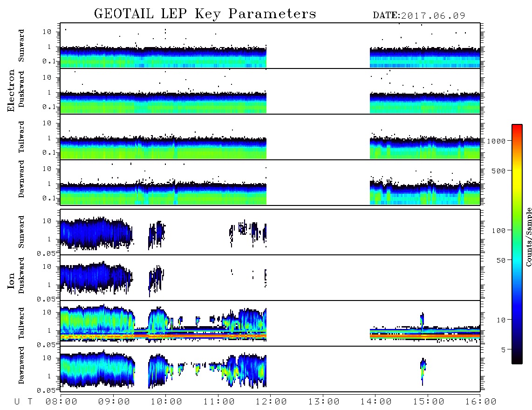Click the "13:00" time tick label
This screenshot has height=410, width=532.
click(324, 402)
